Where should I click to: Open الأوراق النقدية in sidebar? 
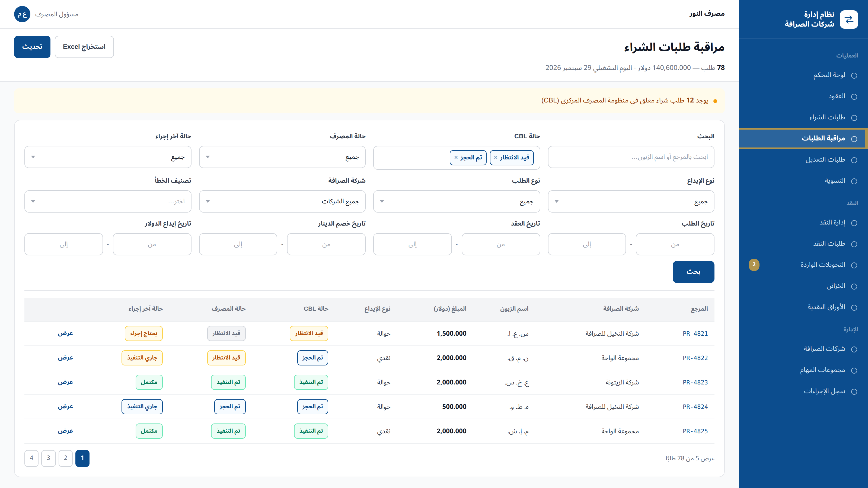point(803,307)
